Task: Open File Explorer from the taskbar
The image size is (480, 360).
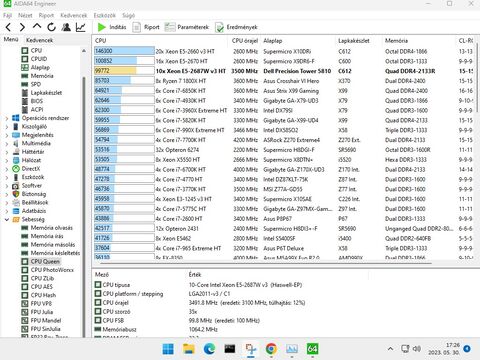Action: tap(189, 349)
